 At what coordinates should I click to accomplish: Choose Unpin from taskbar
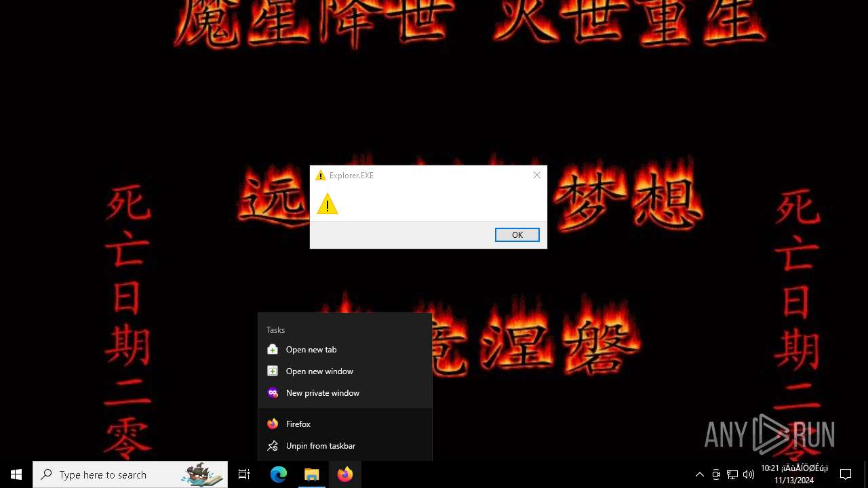click(345, 446)
